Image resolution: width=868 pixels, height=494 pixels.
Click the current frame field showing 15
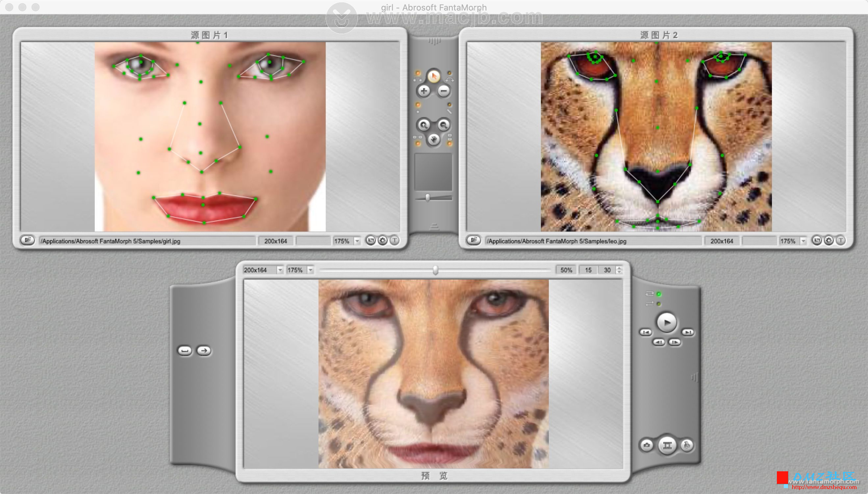tap(588, 270)
